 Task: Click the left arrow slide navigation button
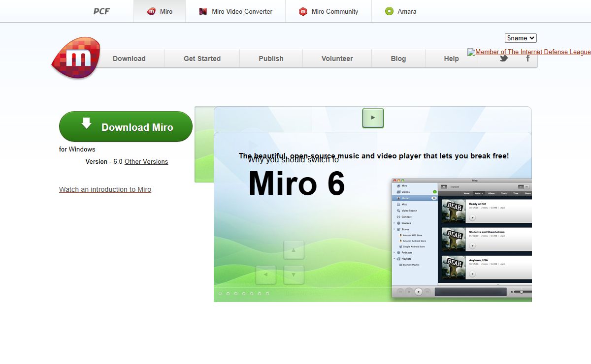tap(266, 274)
